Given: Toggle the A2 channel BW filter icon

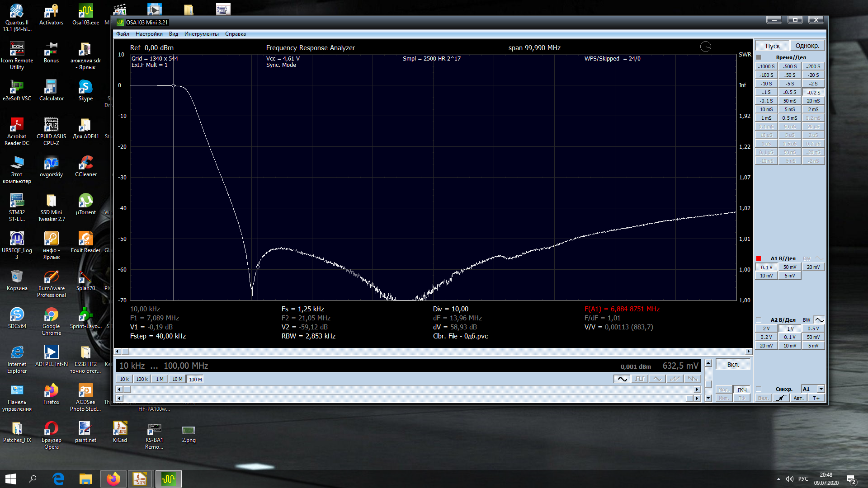Looking at the screenshot, I should click(819, 320).
